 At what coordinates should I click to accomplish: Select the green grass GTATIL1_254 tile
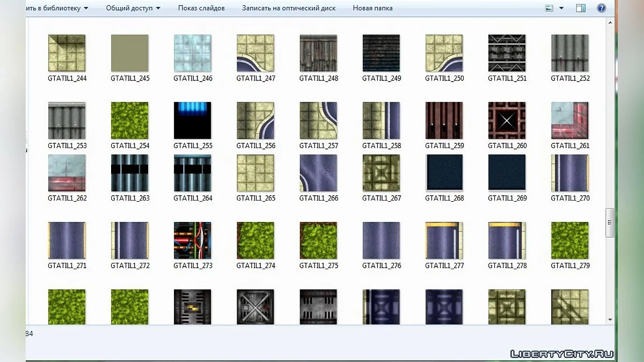[129, 121]
